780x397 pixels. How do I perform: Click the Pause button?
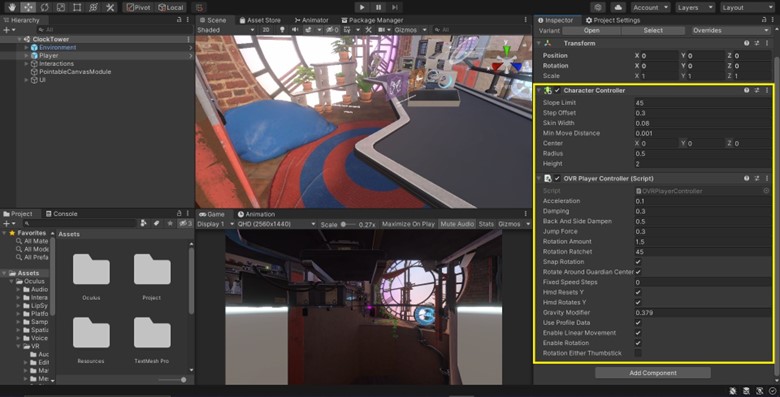point(378,7)
